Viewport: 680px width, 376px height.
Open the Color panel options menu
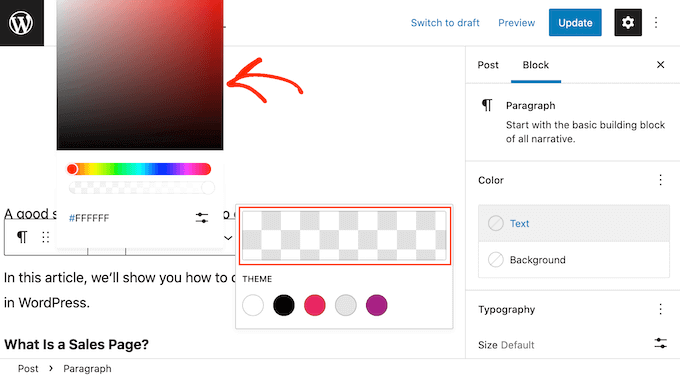point(660,180)
